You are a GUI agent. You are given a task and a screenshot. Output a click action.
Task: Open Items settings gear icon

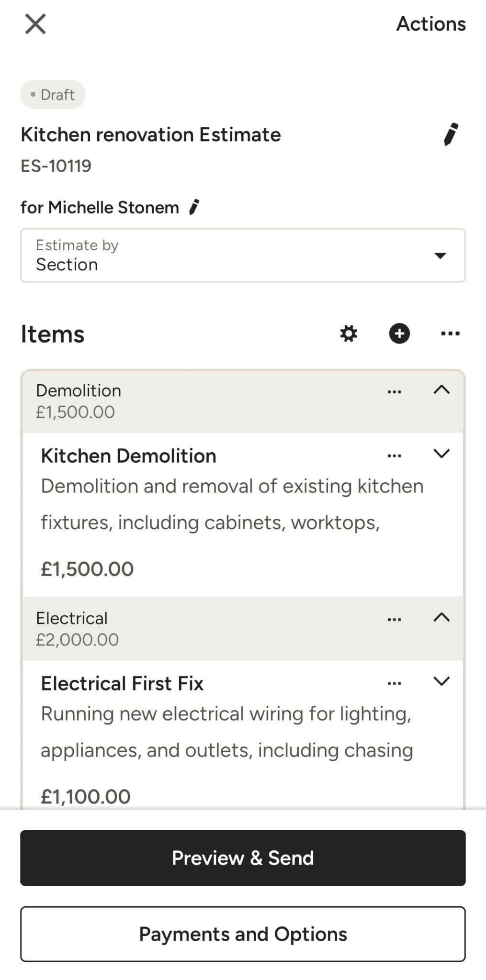pyautogui.click(x=349, y=334)
